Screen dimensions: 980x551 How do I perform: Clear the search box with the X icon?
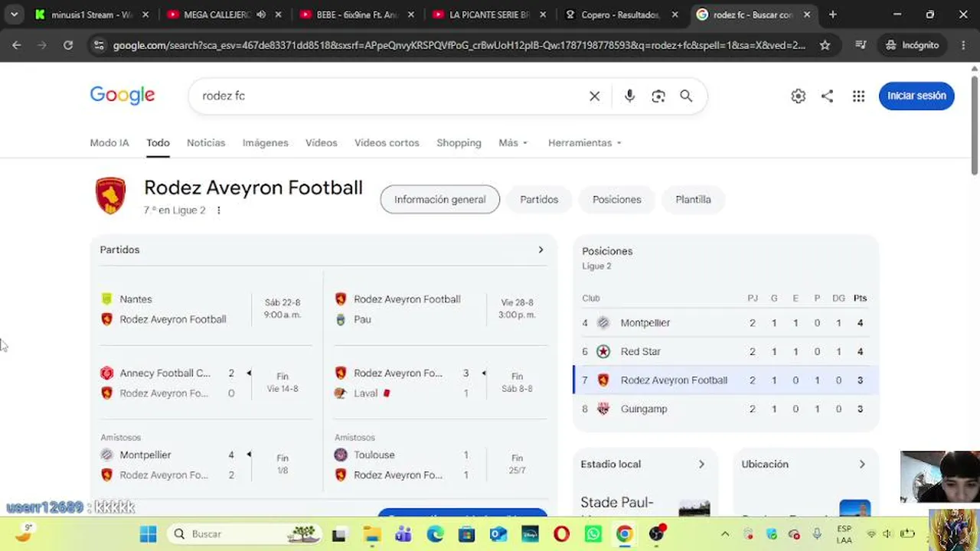(x=594, y=96)
